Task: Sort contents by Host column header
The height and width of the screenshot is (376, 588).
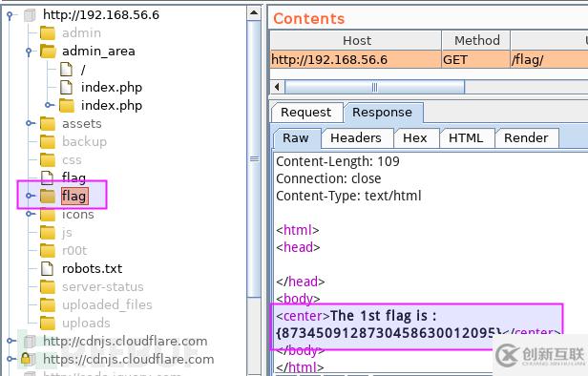Action: point(356,40)
